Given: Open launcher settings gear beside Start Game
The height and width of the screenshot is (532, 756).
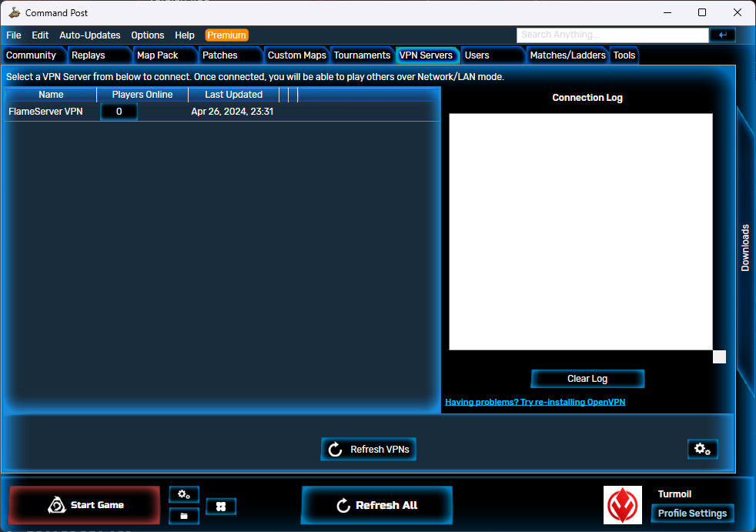Looking at the screenshot, I should [183, 494].
